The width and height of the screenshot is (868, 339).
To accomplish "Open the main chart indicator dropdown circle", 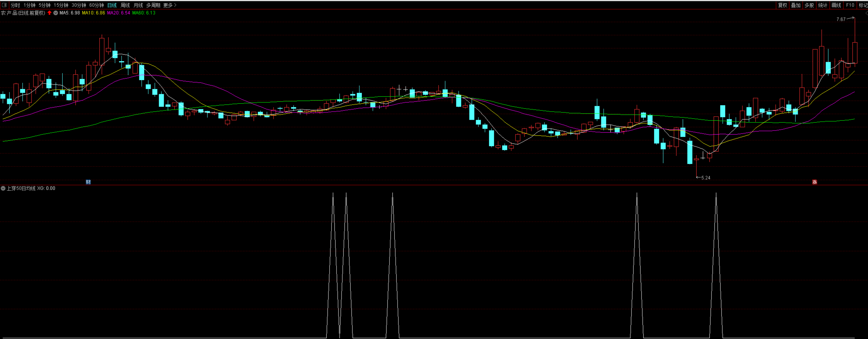I will click(56, 13).
